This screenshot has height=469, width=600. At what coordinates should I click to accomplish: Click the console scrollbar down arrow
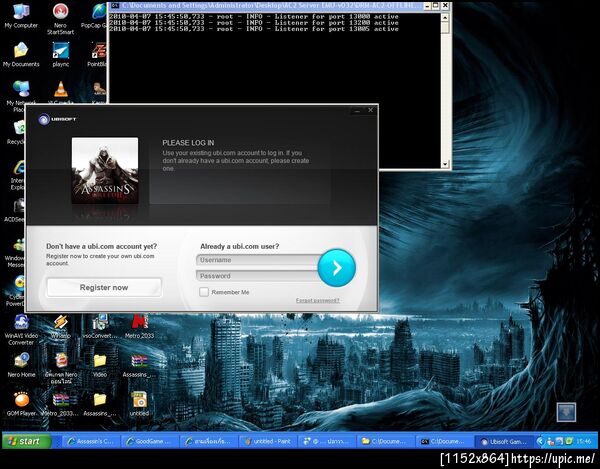(x=445, y=164)
